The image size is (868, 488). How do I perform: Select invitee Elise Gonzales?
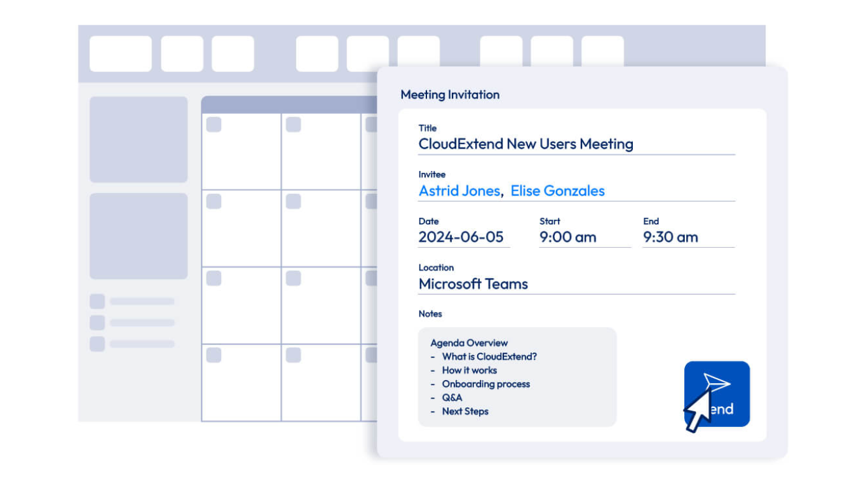tap(557, 191)
